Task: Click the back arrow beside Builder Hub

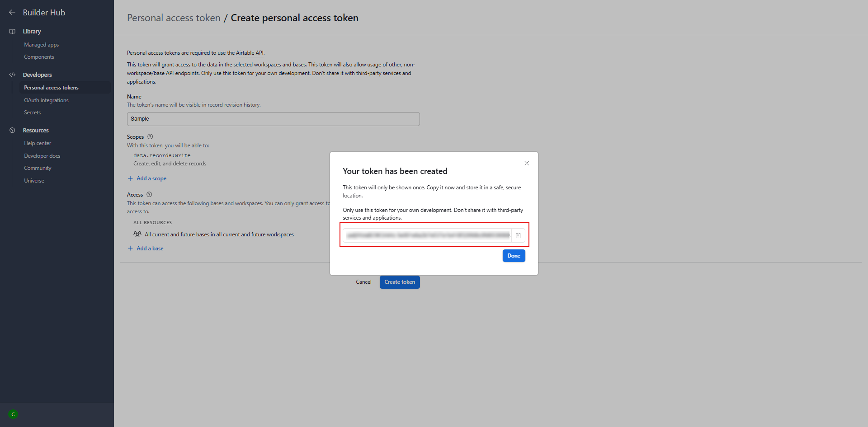Action: 12,13
